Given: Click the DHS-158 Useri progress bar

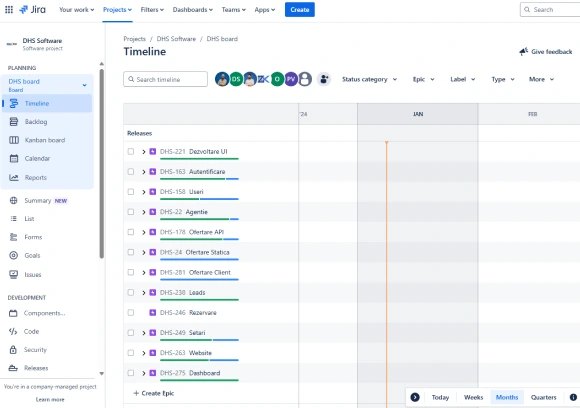Looking at the screenshot, I should click(x=199, y=199).
